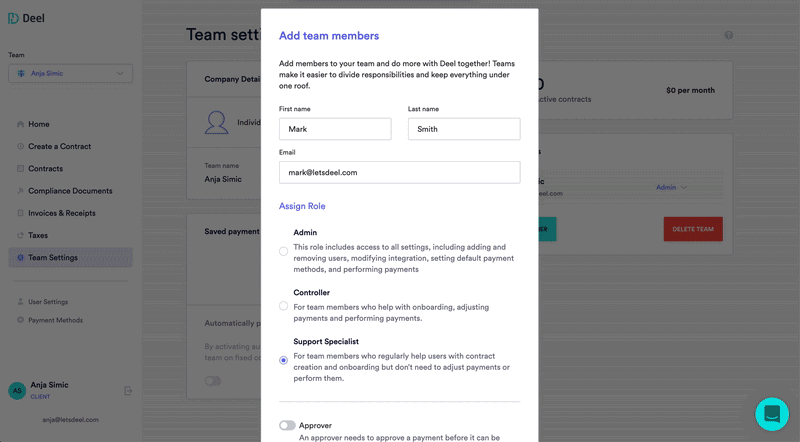Click the logout icon beside Anja Simic
Viewport: 800px width, 442px height.
coord(128,391)
